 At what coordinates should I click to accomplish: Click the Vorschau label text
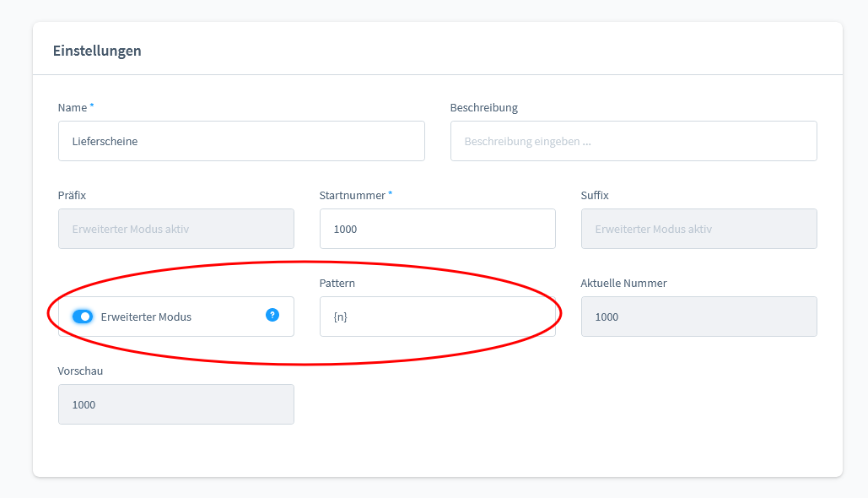80,371
